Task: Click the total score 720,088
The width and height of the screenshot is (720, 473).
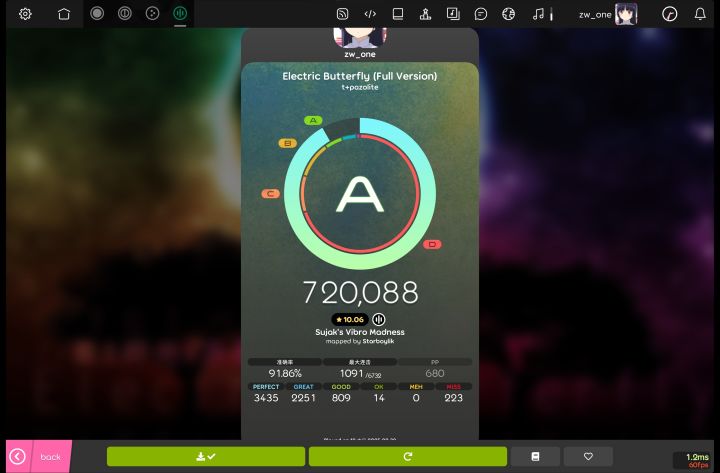Action: (x=360, y=293)
